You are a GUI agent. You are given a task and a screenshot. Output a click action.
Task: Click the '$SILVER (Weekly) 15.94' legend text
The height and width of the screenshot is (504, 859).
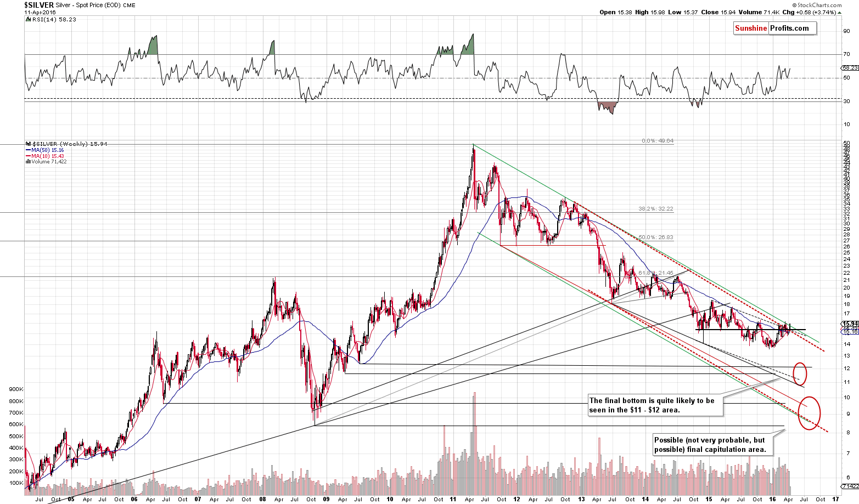click(x=69, y=144)
